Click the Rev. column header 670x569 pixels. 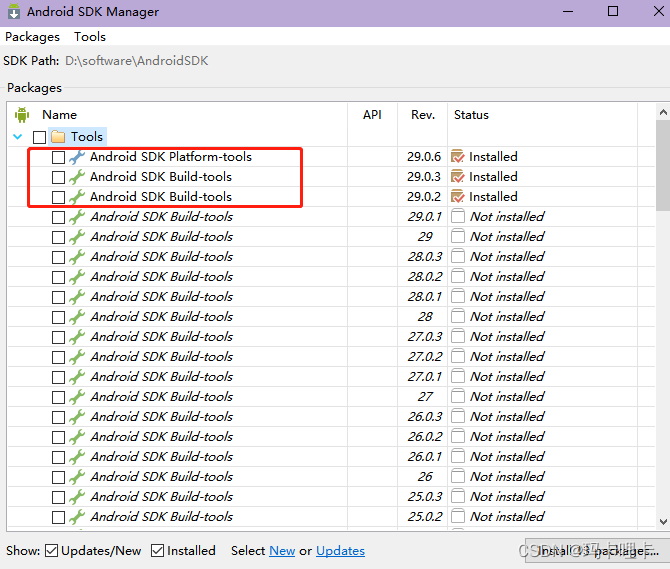[423, 115]
